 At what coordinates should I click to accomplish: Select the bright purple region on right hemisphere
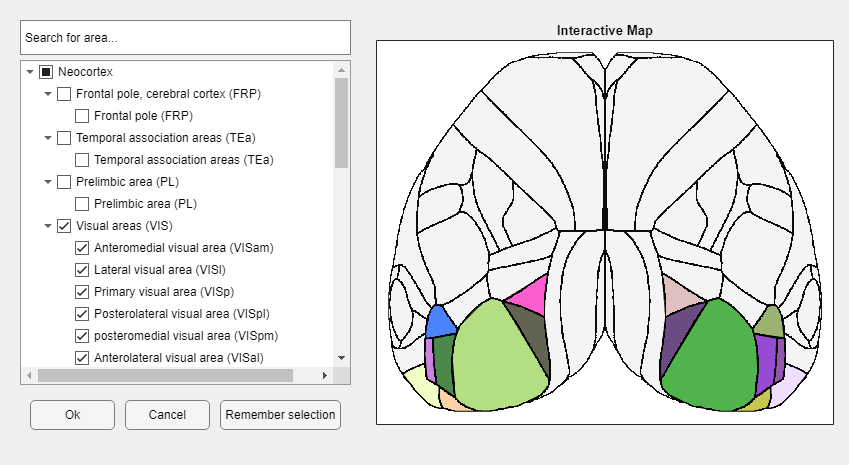click(766, 360)
